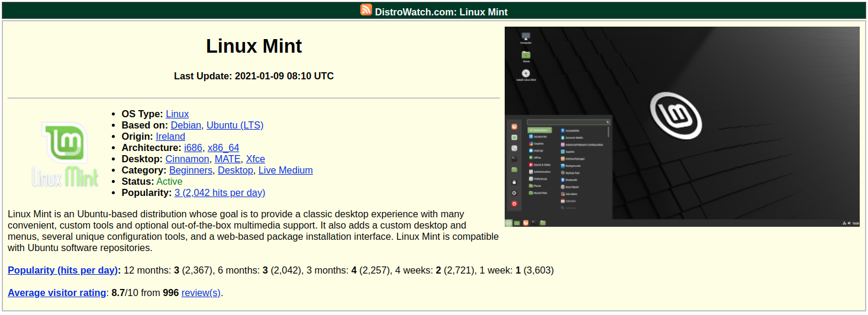Follow the Popularity (hits per day) link

(63, 271)
